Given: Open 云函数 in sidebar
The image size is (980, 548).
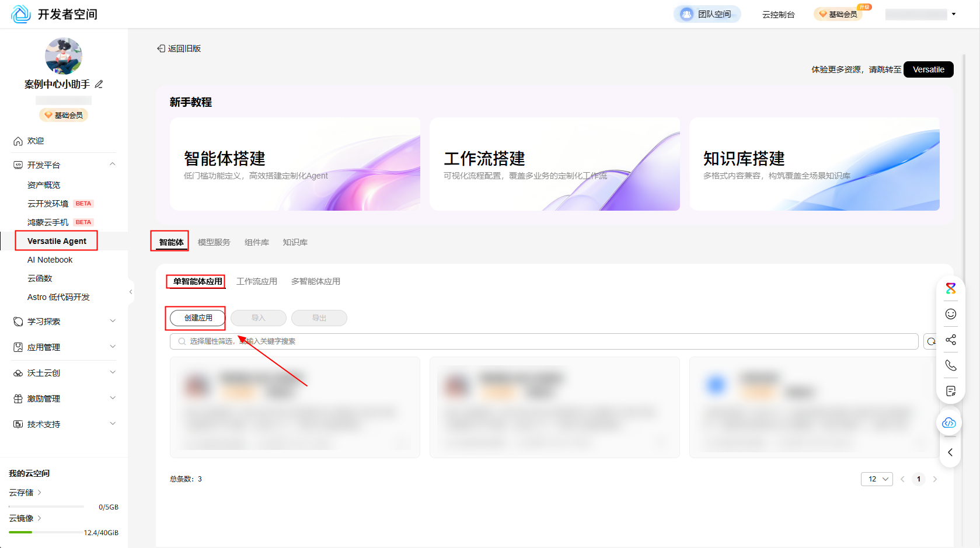Looking at the screenshot, I should 40,278.
